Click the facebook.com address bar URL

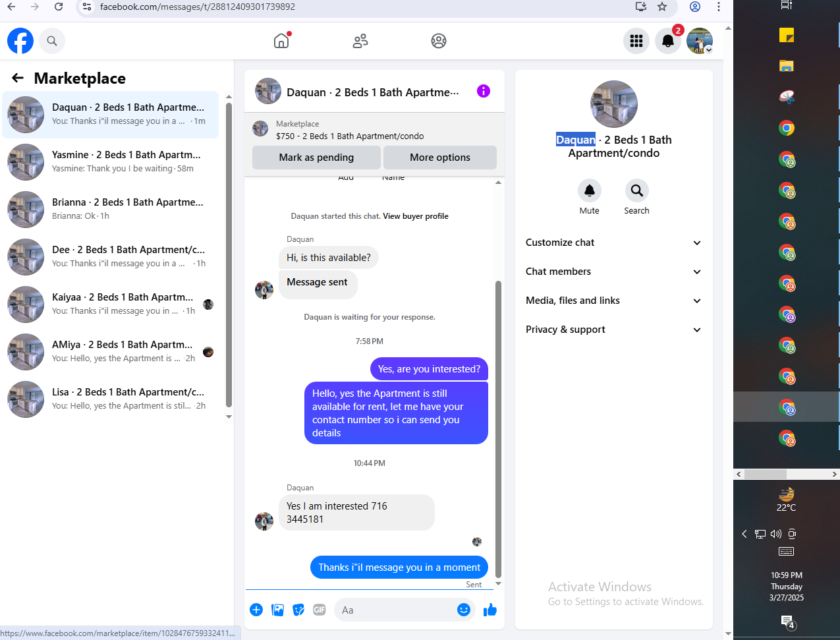(198, 7)
